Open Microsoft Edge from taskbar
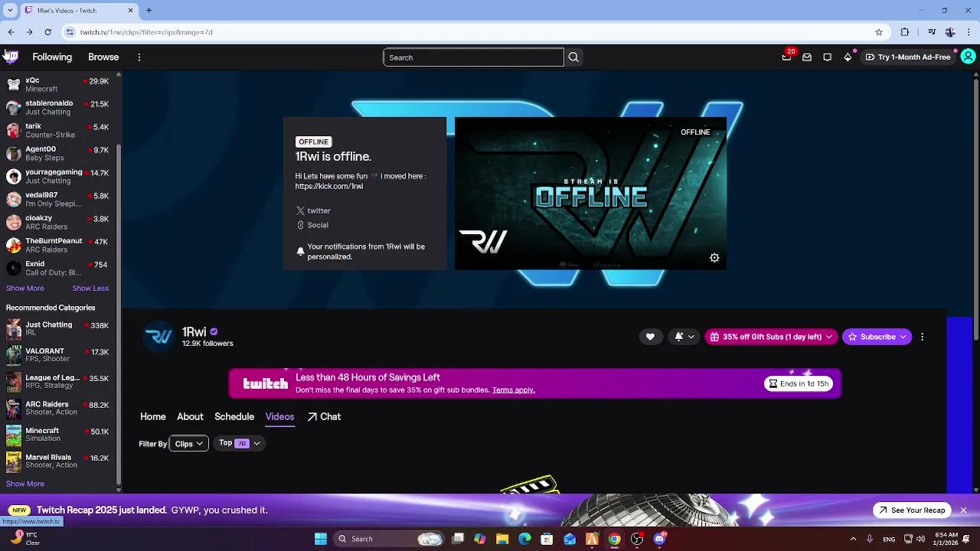Screen dimensions: 980x551 coord(524,539)
